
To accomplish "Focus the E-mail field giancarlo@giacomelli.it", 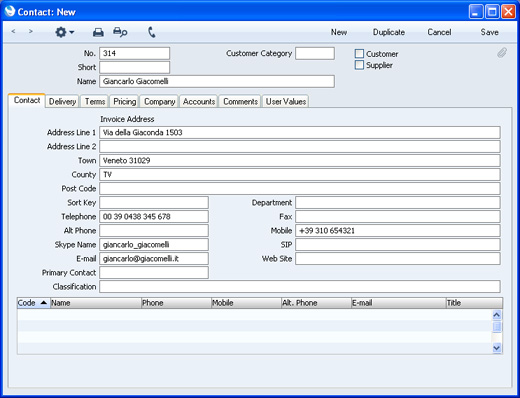I will click(154, 259).
